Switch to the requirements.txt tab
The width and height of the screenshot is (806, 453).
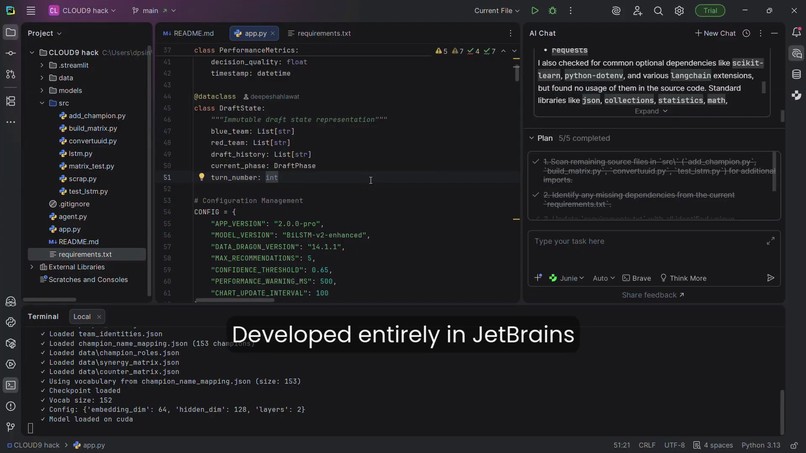pos(319,33)
